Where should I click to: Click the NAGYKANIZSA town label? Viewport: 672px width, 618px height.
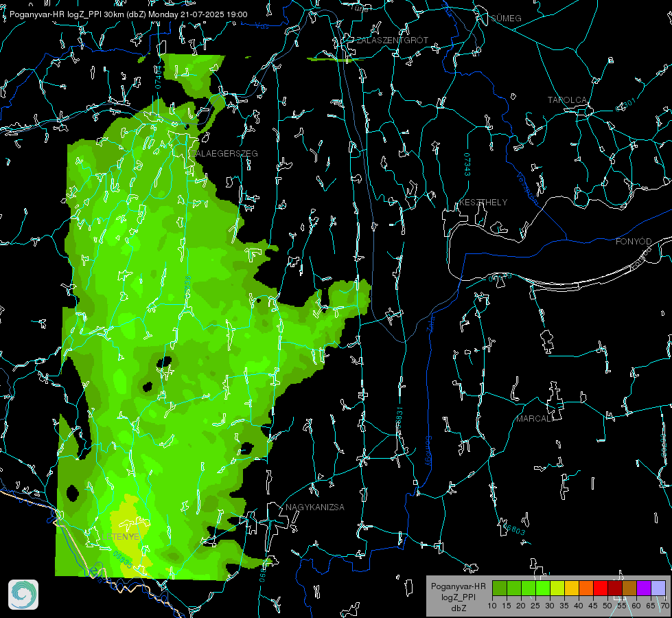click(x=315, y=507)
